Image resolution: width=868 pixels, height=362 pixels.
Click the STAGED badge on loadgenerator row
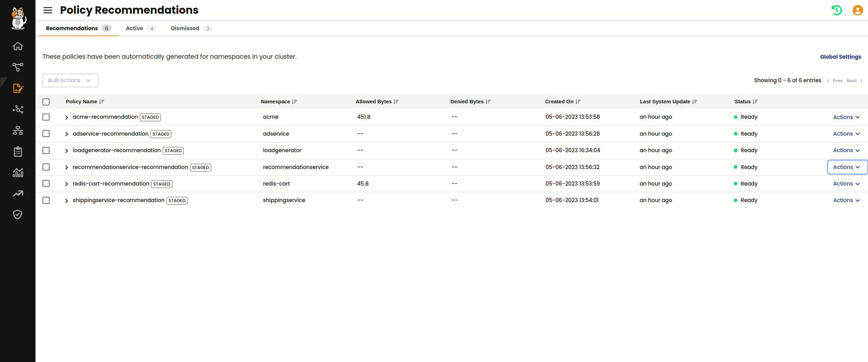tap(173, 151)
